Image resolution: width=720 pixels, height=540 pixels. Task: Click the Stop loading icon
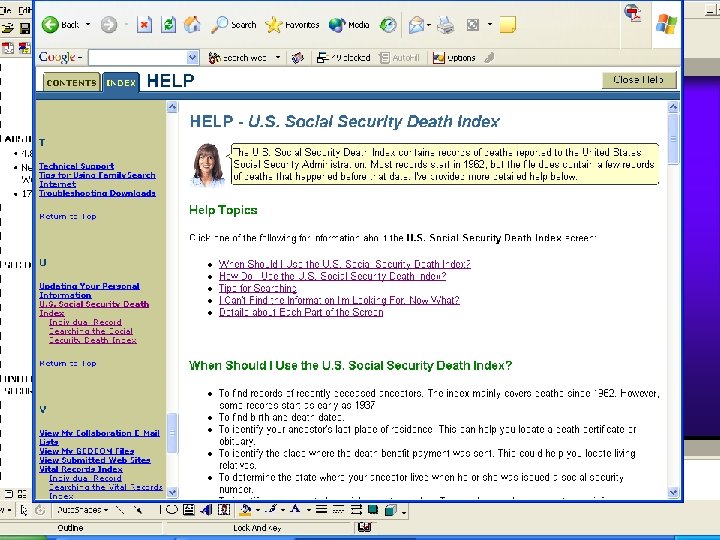pyautogui.click(x=144, y=24)
